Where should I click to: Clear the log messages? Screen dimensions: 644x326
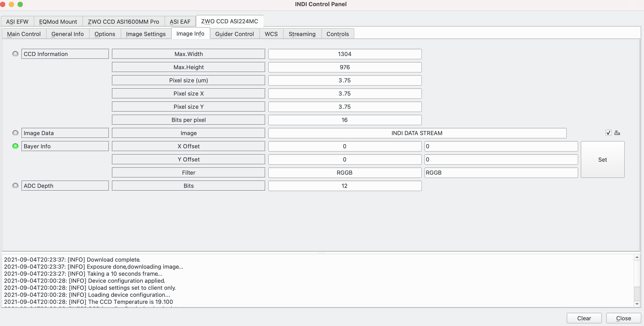(584, 318)
